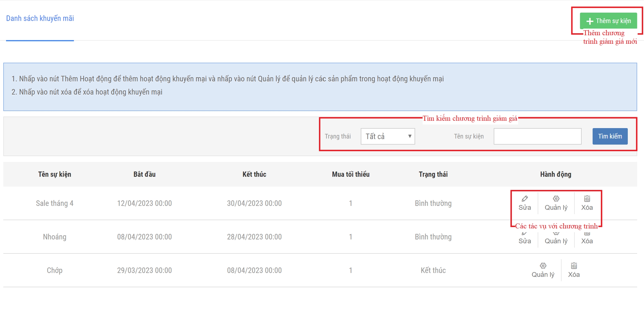Open Quản lý gear icon for Sale tháng 4
644x315 pixels.
coord(556,199)
